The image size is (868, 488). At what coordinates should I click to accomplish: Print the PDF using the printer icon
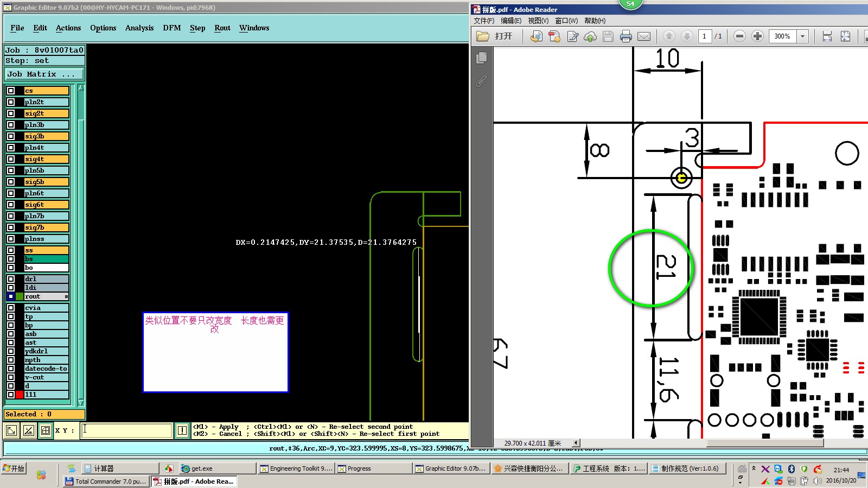[x=626, y=36]
